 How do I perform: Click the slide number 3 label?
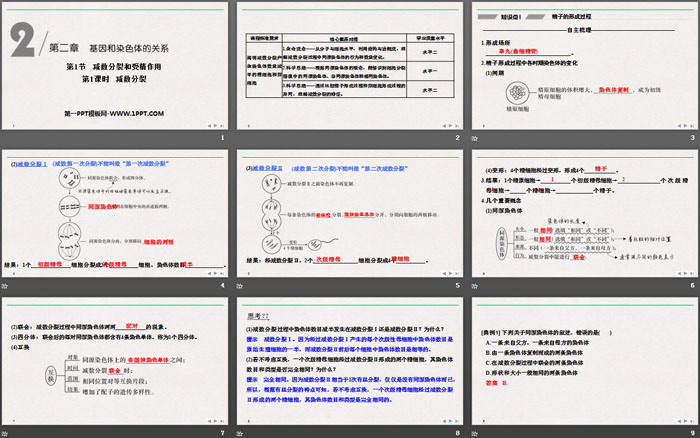693,138
